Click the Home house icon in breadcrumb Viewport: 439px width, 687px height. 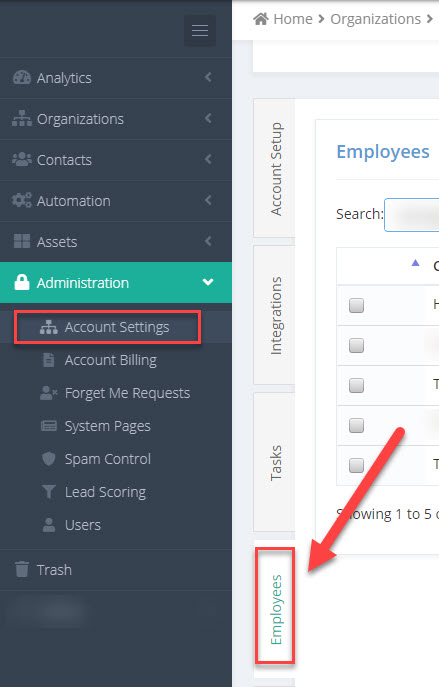[261, 19]
